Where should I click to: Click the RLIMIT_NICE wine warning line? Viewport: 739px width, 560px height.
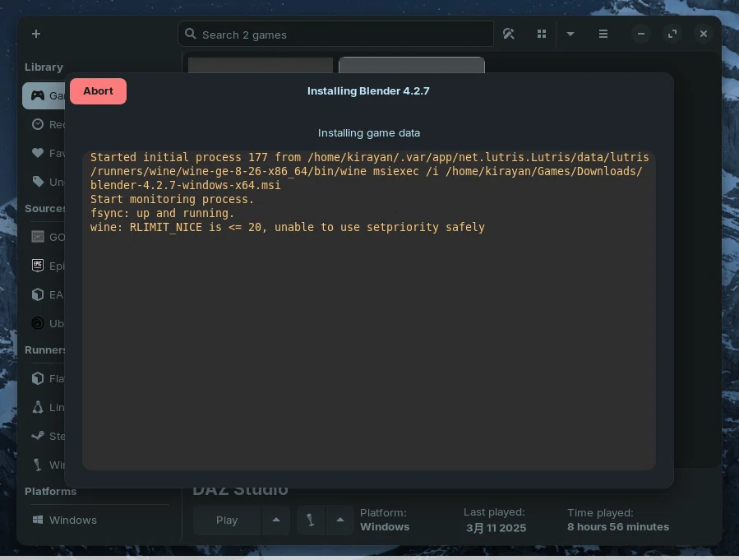pyautogui.click(x=288, y=227)
